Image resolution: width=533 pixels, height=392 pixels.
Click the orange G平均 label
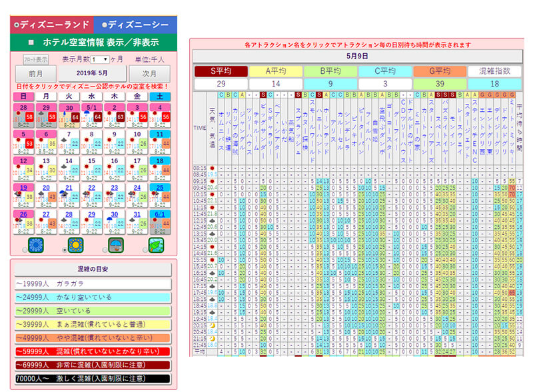click(x=440, y=71)
